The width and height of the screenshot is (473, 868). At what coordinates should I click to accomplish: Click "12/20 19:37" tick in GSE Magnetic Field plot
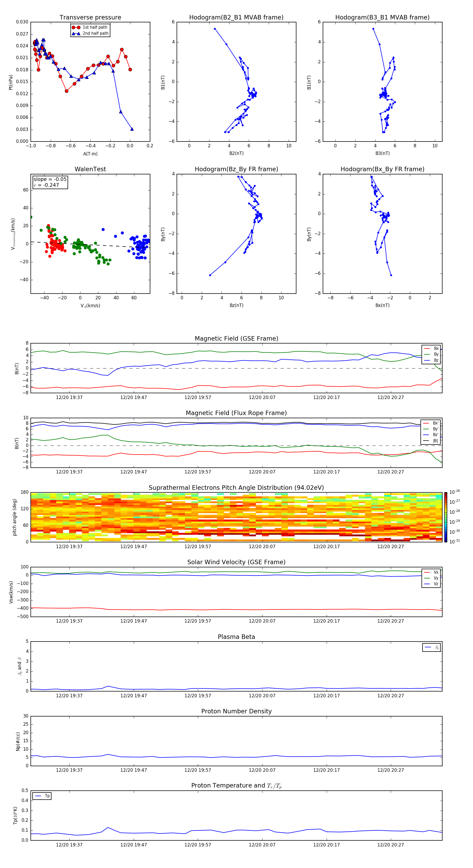tap(69, 397)
